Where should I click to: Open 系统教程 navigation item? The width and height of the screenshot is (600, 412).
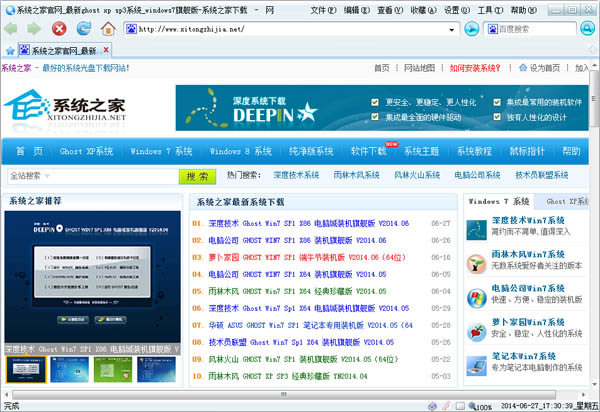pyautogui.click(x=474, y=151)
